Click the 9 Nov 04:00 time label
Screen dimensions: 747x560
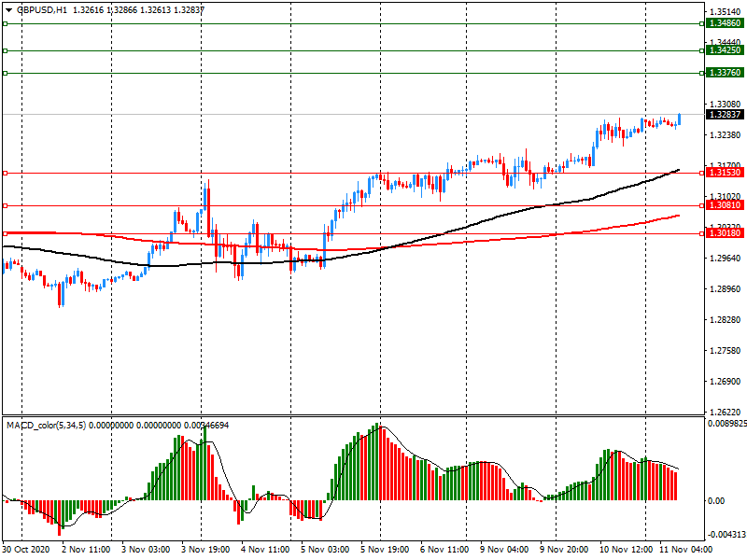[x=504, y=550]
